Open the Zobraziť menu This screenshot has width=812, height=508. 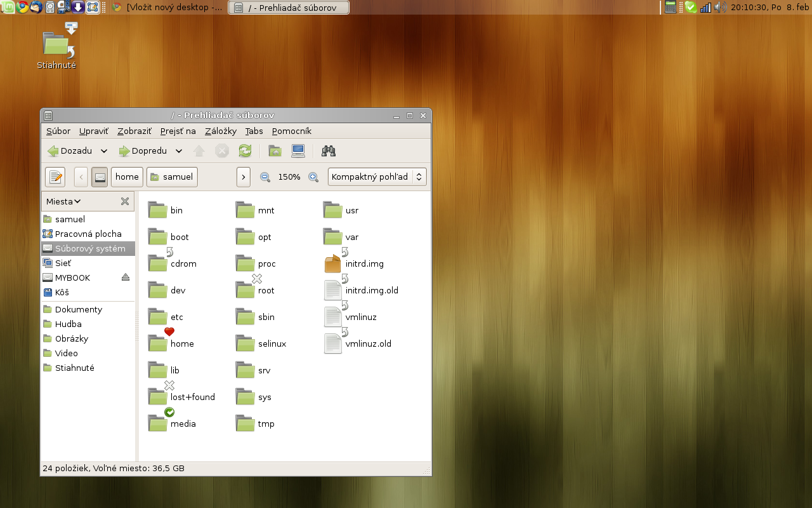pos(134,131)
